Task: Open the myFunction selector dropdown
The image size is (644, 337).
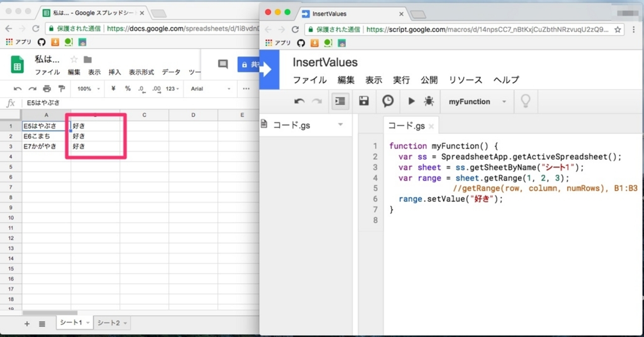Action: tap(477, 101)
